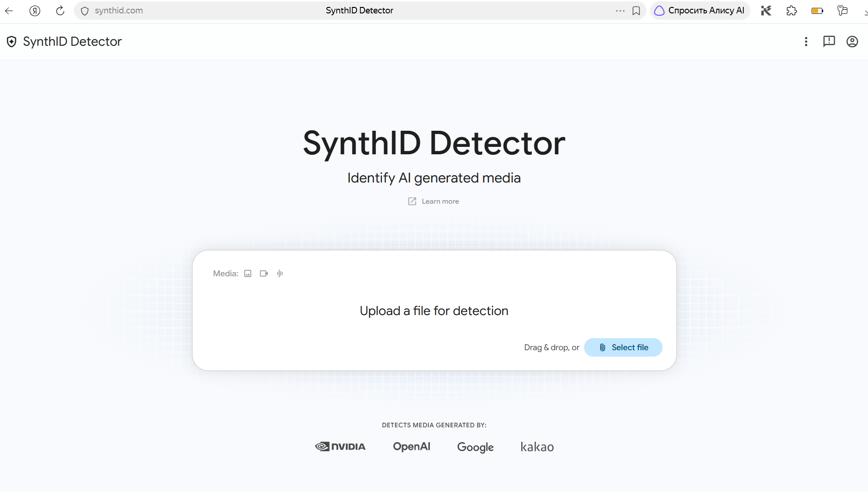Click the Google logo
Viewport: 868px width, 492px height.
(x=476, y=447)
